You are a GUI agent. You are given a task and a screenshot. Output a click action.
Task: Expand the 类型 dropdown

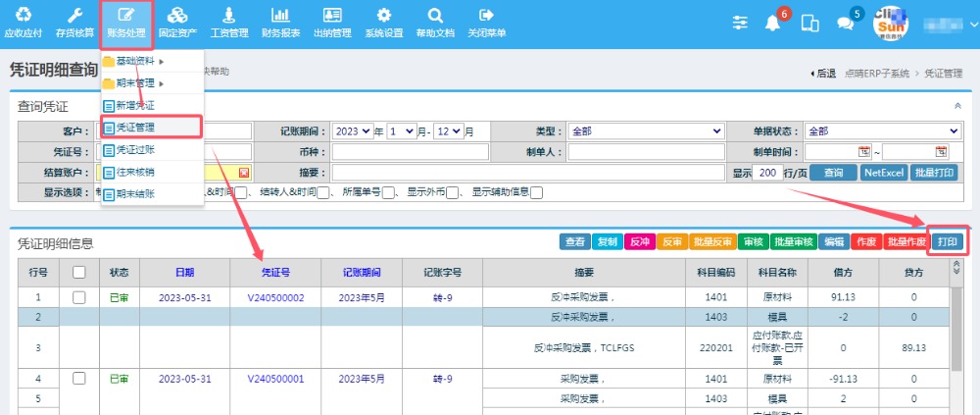643,131
